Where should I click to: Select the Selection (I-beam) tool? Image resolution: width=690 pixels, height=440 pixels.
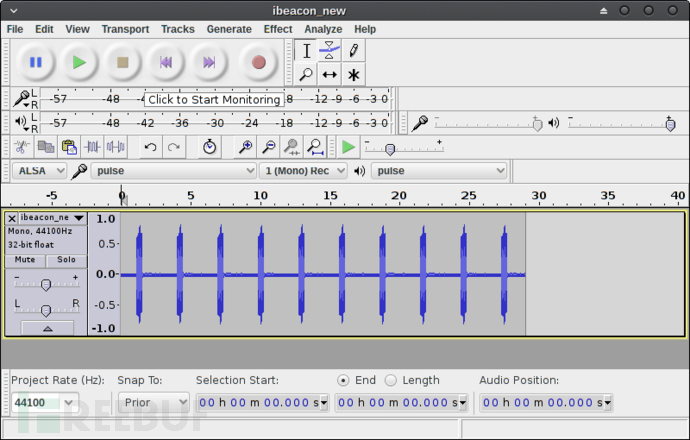tap(306, 51)
